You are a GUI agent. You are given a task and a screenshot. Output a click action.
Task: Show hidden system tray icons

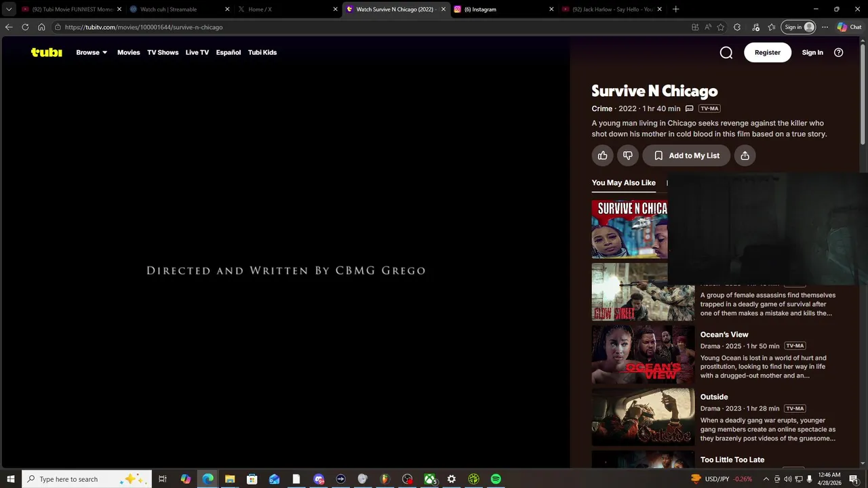766,479
